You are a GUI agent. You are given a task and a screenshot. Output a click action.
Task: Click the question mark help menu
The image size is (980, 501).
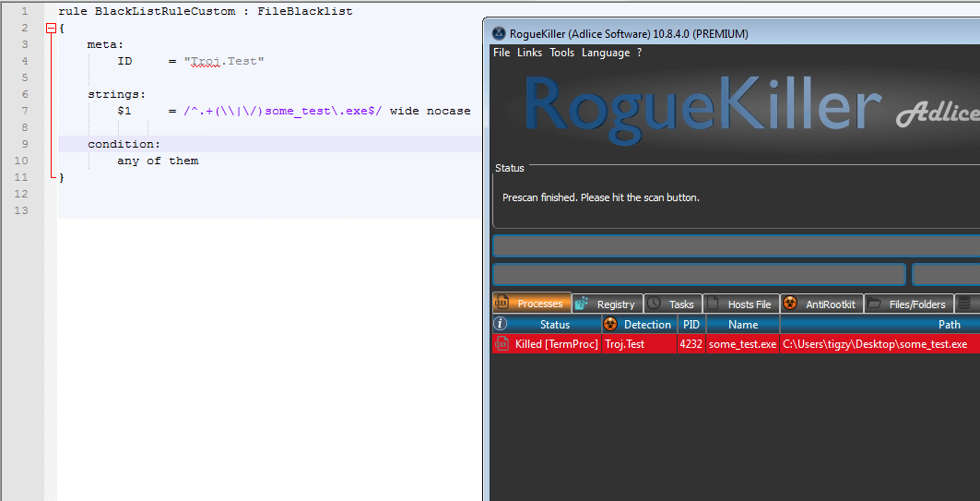pyautogui.click(x=639, y=53)
